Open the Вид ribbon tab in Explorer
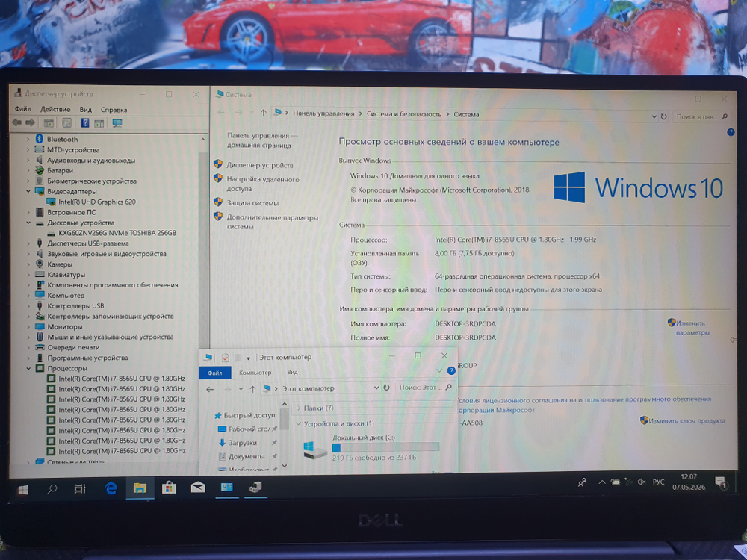Screen dimensions: 747x560 coord(293,372)
